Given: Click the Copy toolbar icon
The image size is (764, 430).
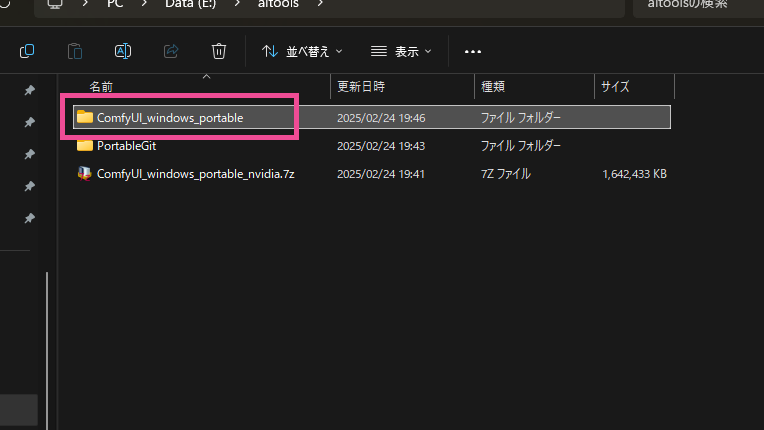Looking at the screenshot, I should (x=27, y=51).
